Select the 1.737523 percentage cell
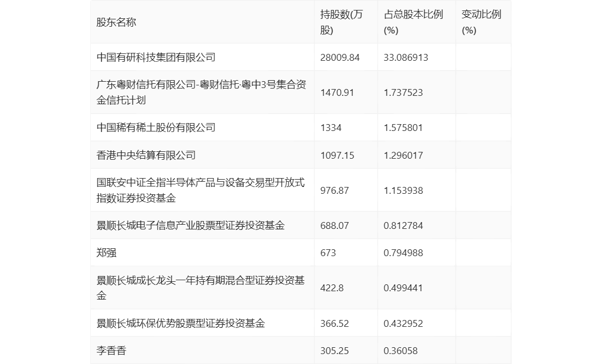Image resolution: width=602 pixels, height=364 pixels. click(x=403, y=92)
